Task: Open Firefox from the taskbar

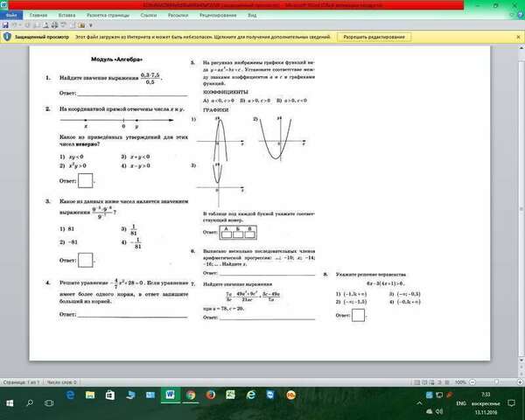Action: coord(211,395)
